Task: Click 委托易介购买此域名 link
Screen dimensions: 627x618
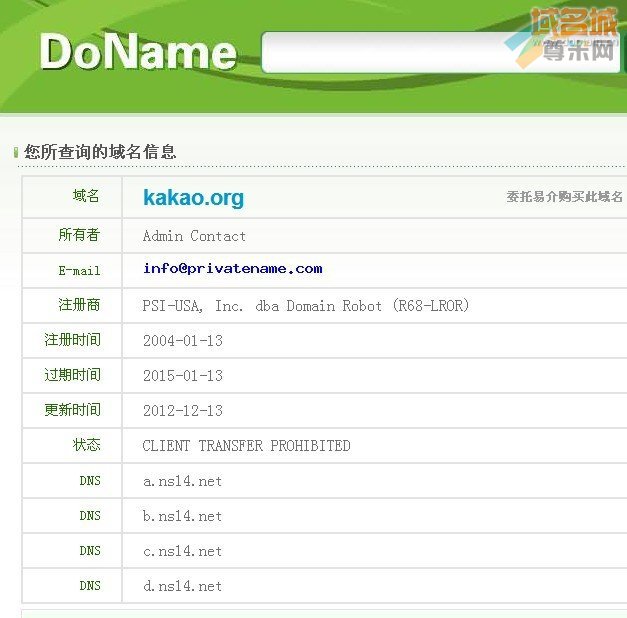Action: pos(564,197)
